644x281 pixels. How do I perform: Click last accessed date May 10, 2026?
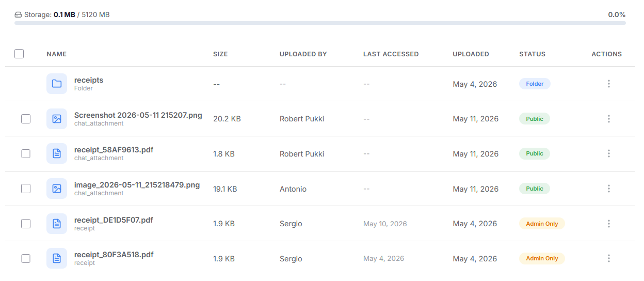point(385,224)
